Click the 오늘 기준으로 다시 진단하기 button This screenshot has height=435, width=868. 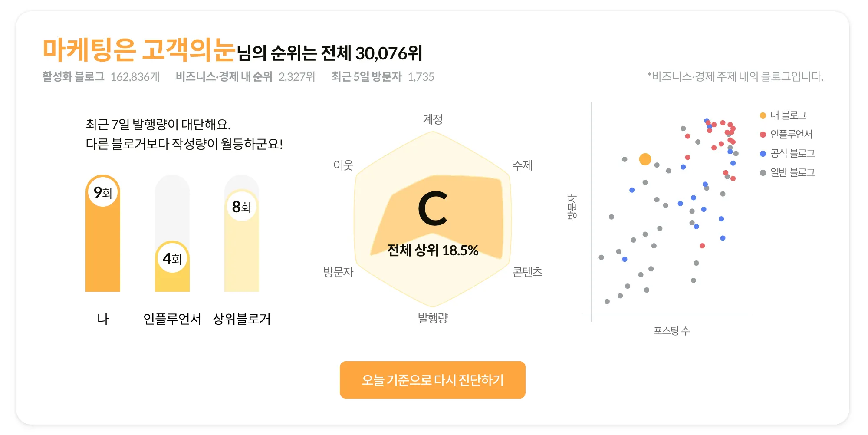tap(432, 380)
